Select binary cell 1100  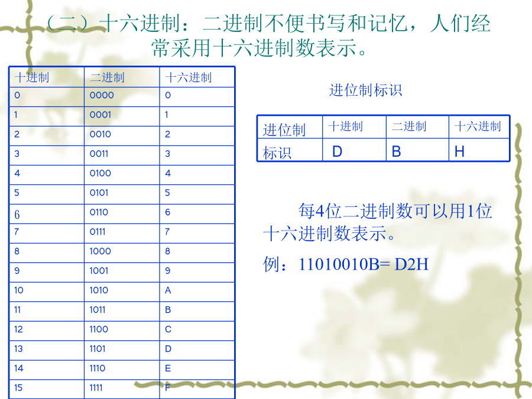pyautogui.click(x=122, y=331)
